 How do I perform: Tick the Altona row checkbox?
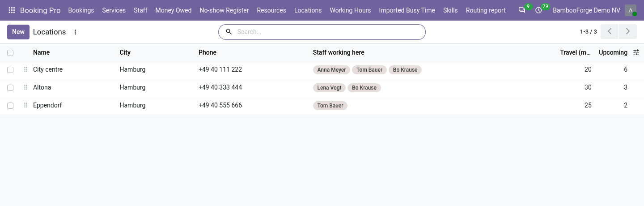(10, 88)
